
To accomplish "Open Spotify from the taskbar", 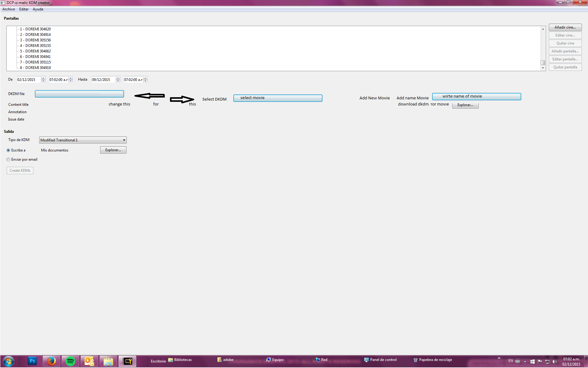I will click(70, 361).
